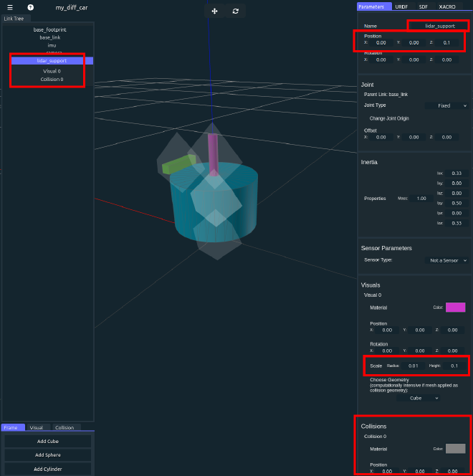Edit Collision 0 Position X field
The image size is (473, 476).
coord(387,471)
